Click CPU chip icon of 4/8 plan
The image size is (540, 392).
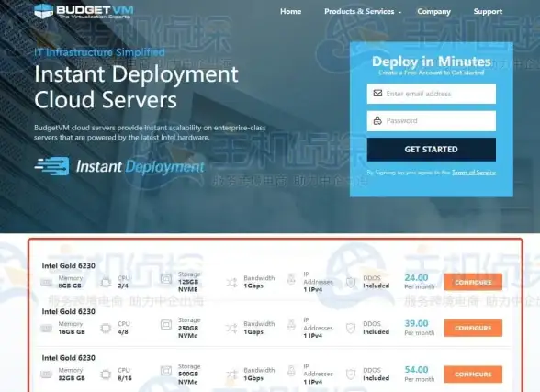coord(106,329)
